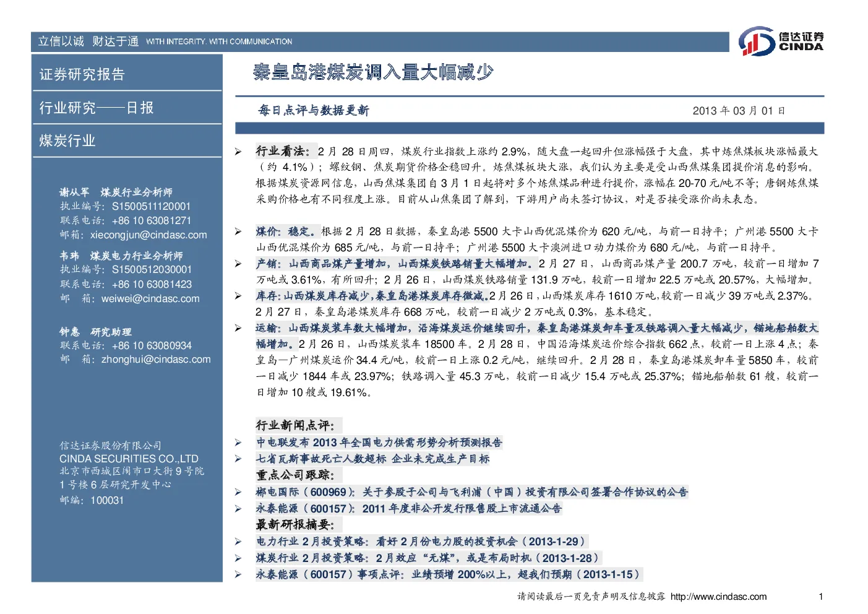Click text WITH INTEGRITY. WITH COMMUNICATION
This screenshot has height=614, width=868.
click(219, 41)
